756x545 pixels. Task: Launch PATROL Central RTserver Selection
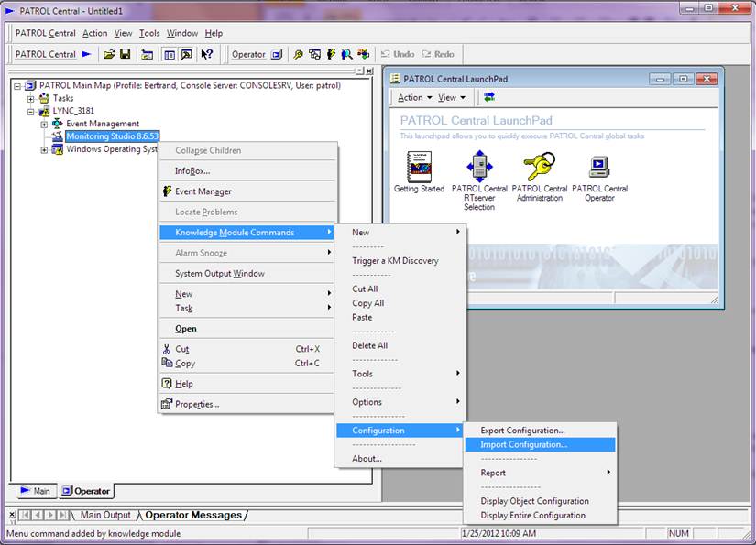point(479,167)
